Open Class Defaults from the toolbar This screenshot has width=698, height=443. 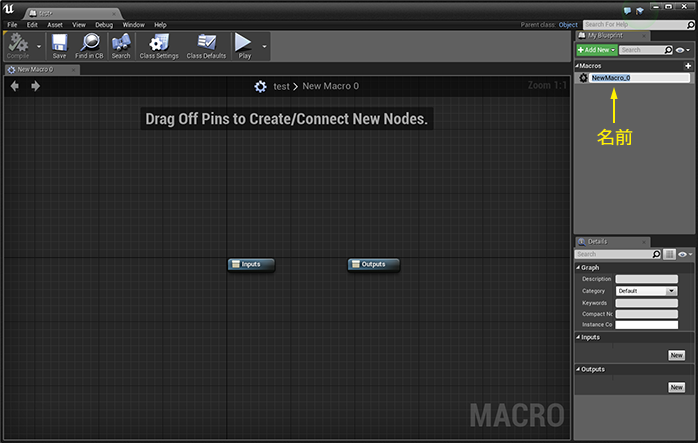tap(206, 46)
